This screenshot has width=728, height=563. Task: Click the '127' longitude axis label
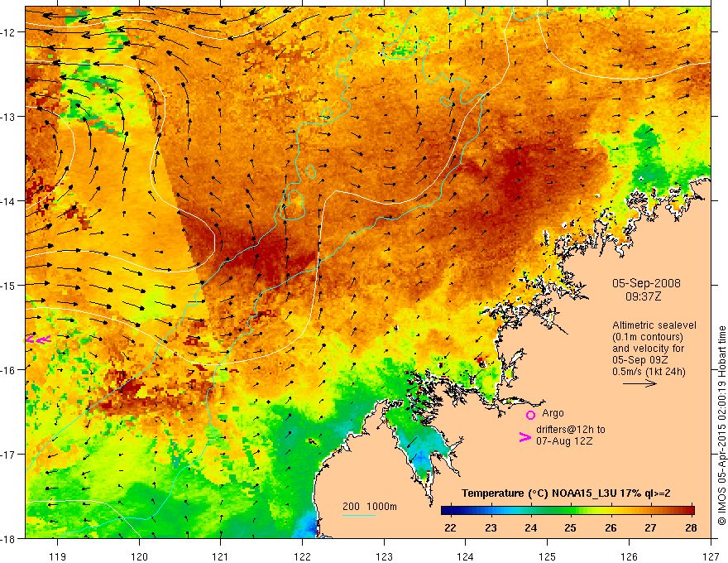click(x=711, y=556)
